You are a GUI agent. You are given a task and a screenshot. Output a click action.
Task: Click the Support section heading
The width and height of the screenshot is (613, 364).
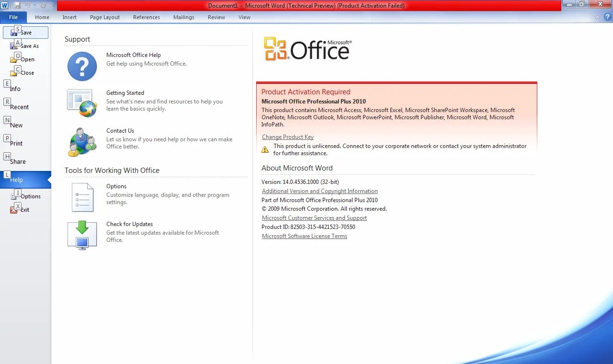pos(78,39)
